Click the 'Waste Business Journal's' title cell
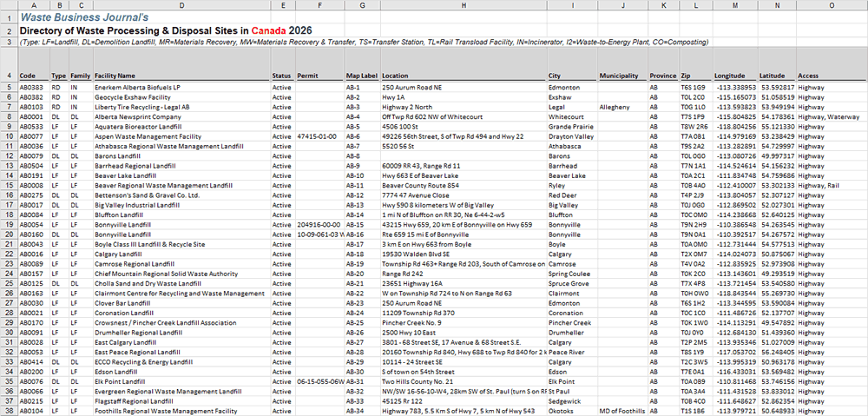The width and height of the screenshot is (868, 416). tap(83, 17)
